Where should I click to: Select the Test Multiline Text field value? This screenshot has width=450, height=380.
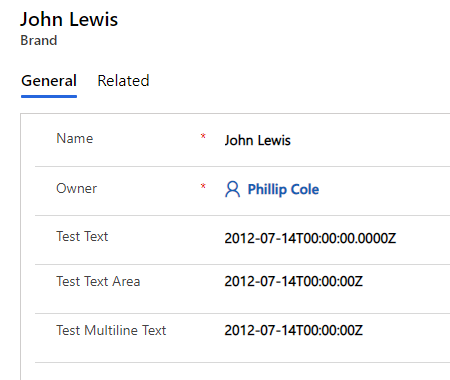pyautogui.click(x=293, y=330)
